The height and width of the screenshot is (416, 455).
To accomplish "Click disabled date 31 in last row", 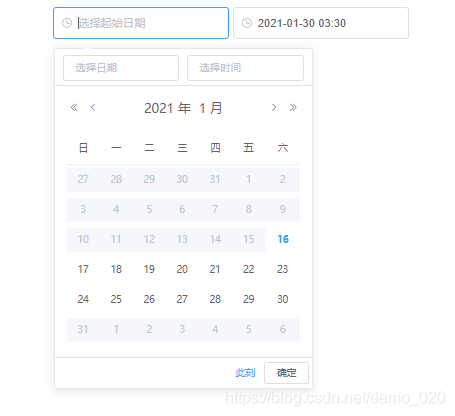I will [83, 329].
